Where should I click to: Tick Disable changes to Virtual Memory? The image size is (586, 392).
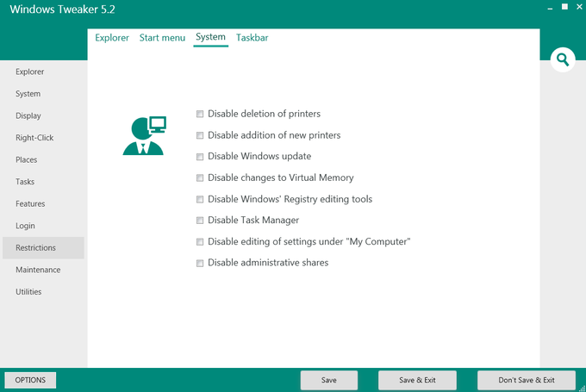pos(200,177)
